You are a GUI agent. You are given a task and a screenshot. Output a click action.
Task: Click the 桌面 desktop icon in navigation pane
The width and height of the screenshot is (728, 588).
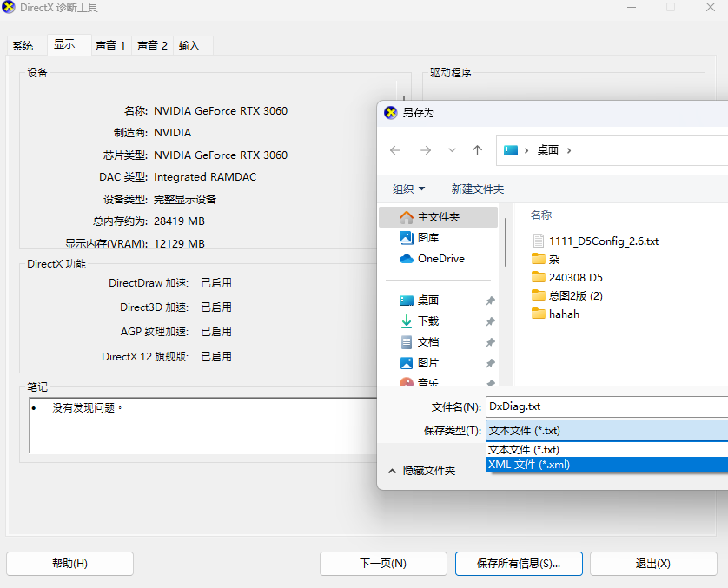click(407, 301)
